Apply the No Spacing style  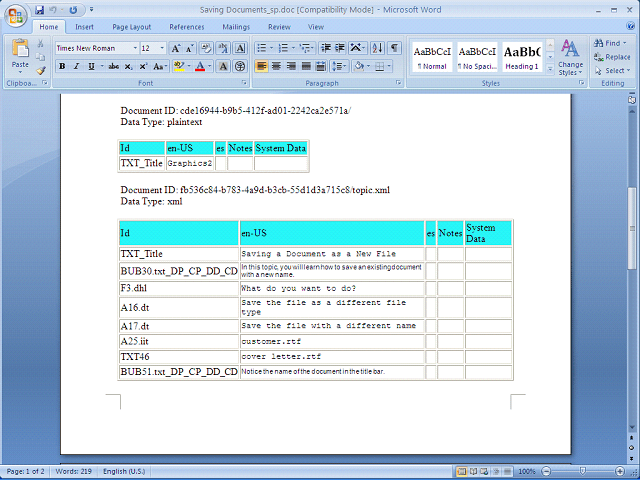(477, 57)
